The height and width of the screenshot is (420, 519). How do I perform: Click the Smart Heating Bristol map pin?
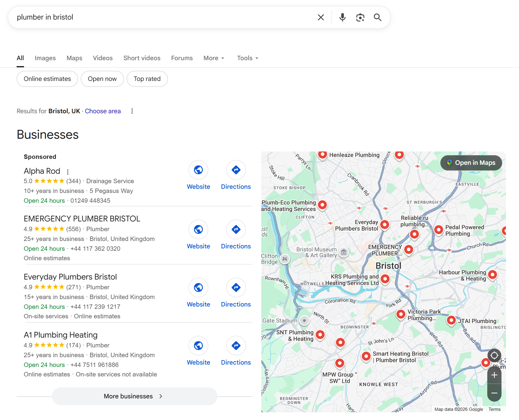coord(366,356)
